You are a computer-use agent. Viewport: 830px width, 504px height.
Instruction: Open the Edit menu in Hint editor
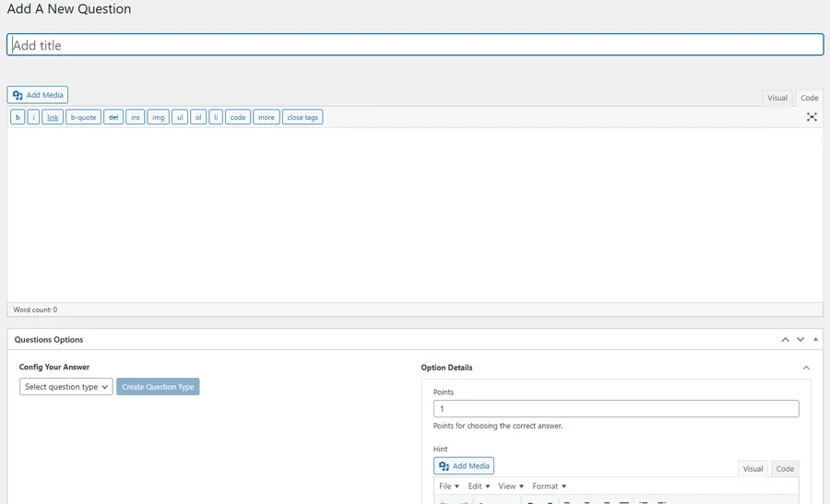click(479, 486)
